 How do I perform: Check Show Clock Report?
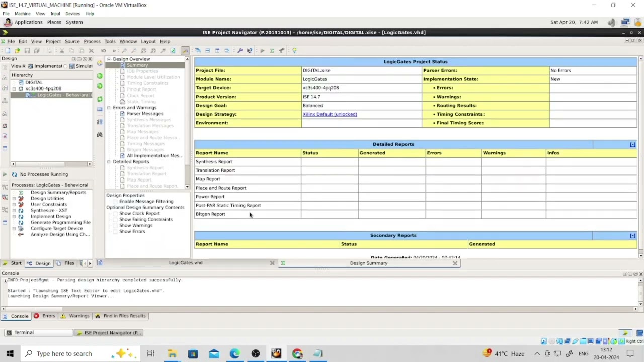pos(115,213)
